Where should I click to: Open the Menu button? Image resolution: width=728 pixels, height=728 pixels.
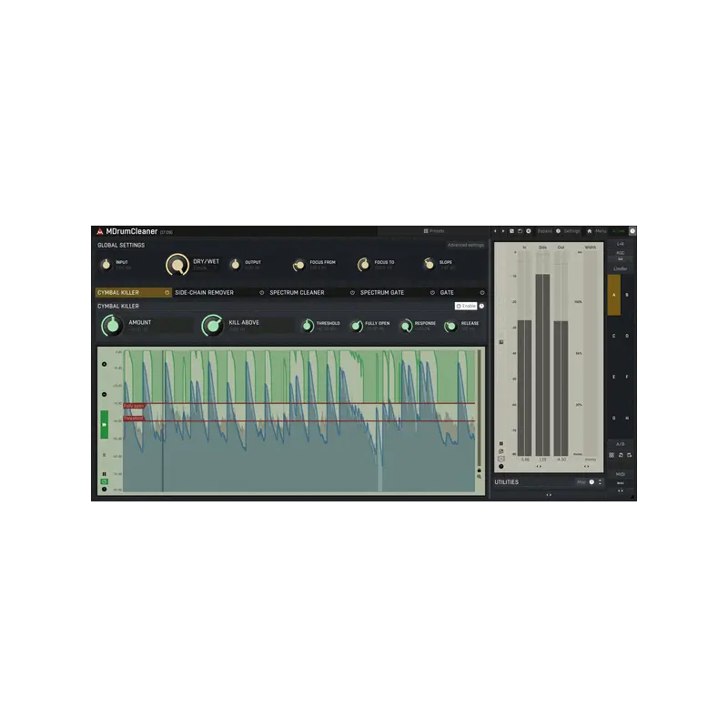point(601,231)
